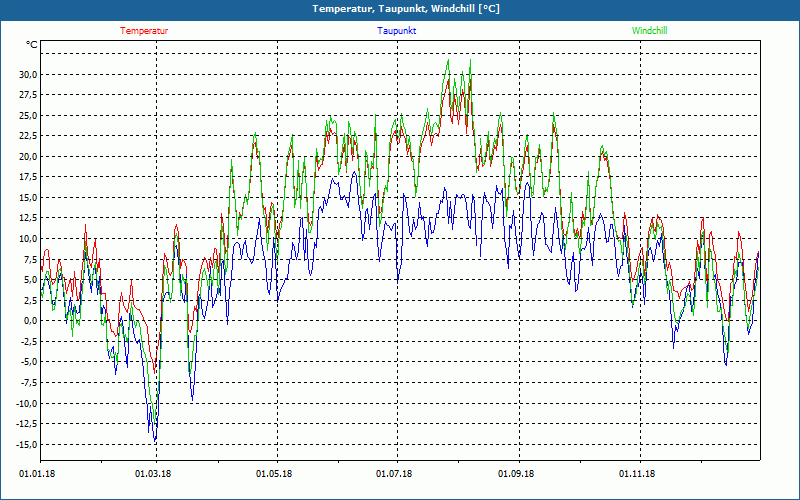Click the 01.09.18 date label
This screenshot has height=500, width=800.
pyautogui.click(x=516, y=474)
